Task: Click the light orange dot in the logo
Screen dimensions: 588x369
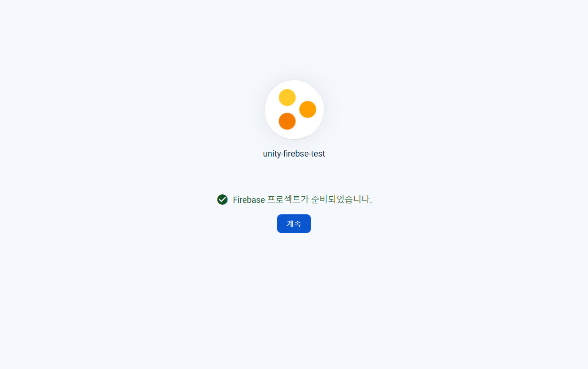Action: point(308,109)
